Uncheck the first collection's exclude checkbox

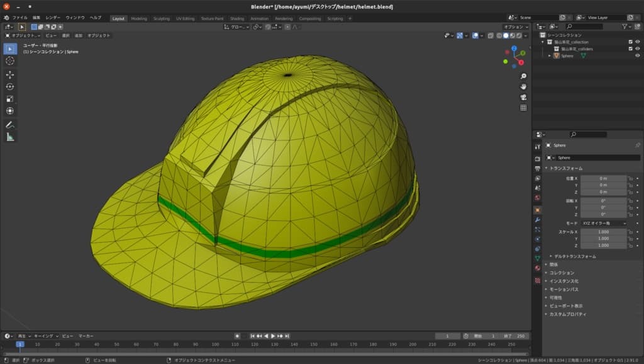point(630,42)
